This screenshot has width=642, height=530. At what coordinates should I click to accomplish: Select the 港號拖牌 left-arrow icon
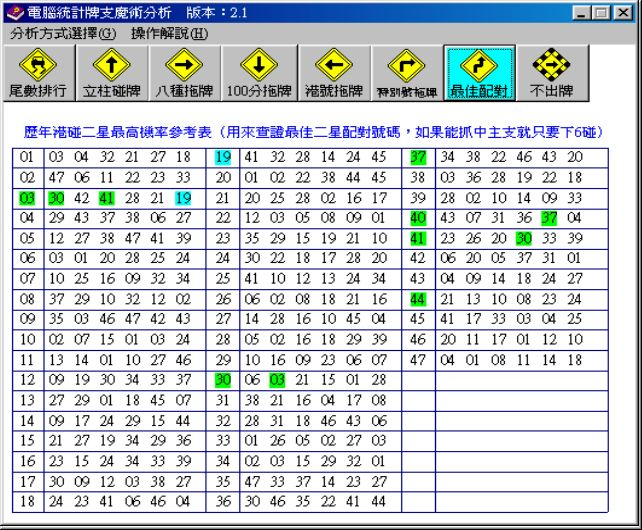tap(331, 75)
